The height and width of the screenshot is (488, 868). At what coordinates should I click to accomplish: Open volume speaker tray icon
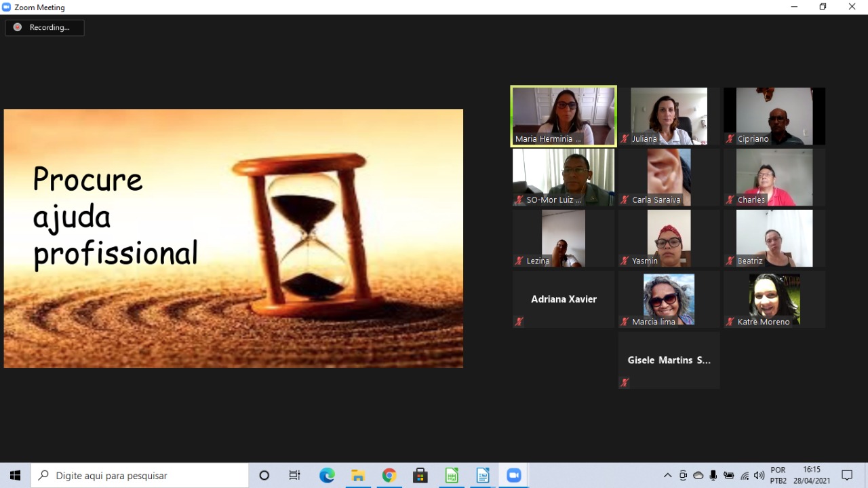759,475
